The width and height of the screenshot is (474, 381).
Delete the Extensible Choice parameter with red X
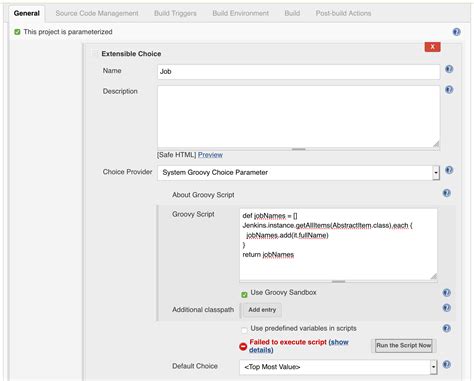[432, 47]
